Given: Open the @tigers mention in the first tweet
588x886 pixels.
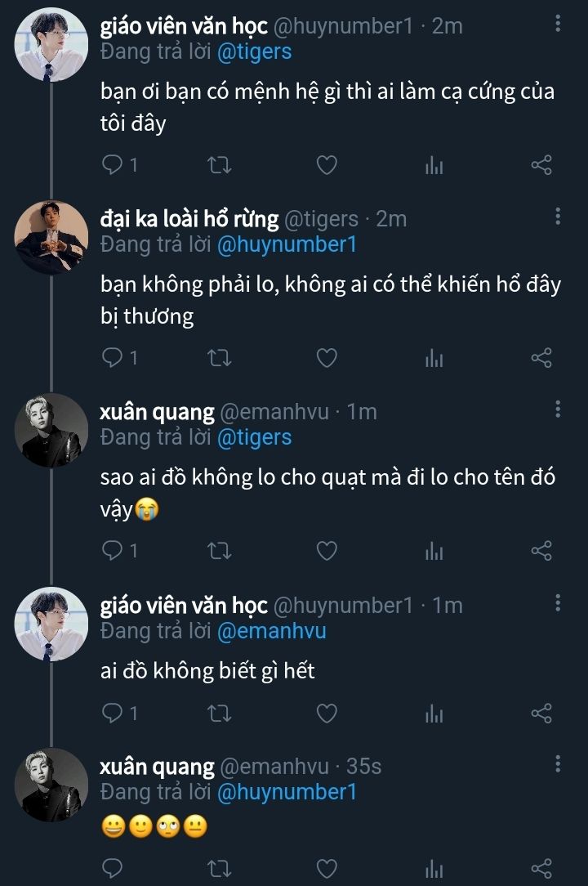Looking at the screenshot, I should (254, 51).
